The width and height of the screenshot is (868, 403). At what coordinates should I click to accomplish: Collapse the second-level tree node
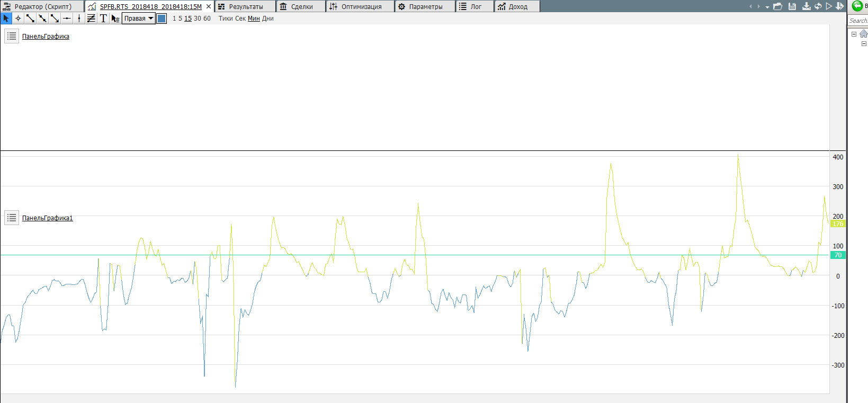[864, 44]
